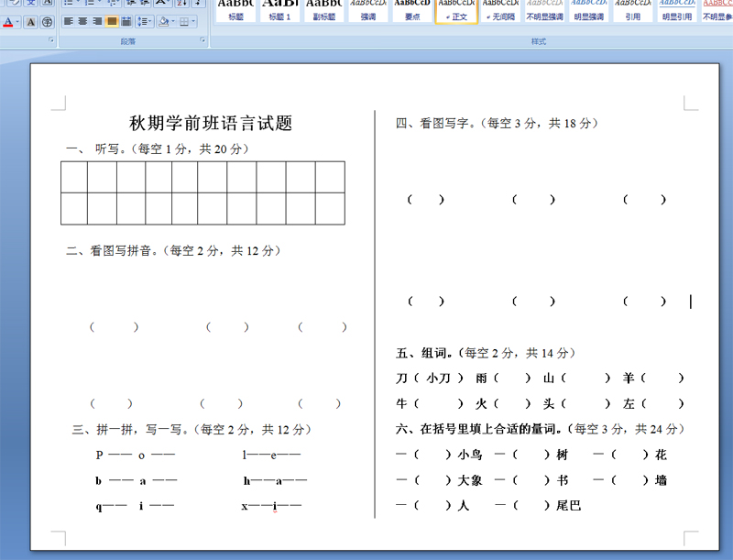
Task: Click the character 左 in section five
Action: 629,404
